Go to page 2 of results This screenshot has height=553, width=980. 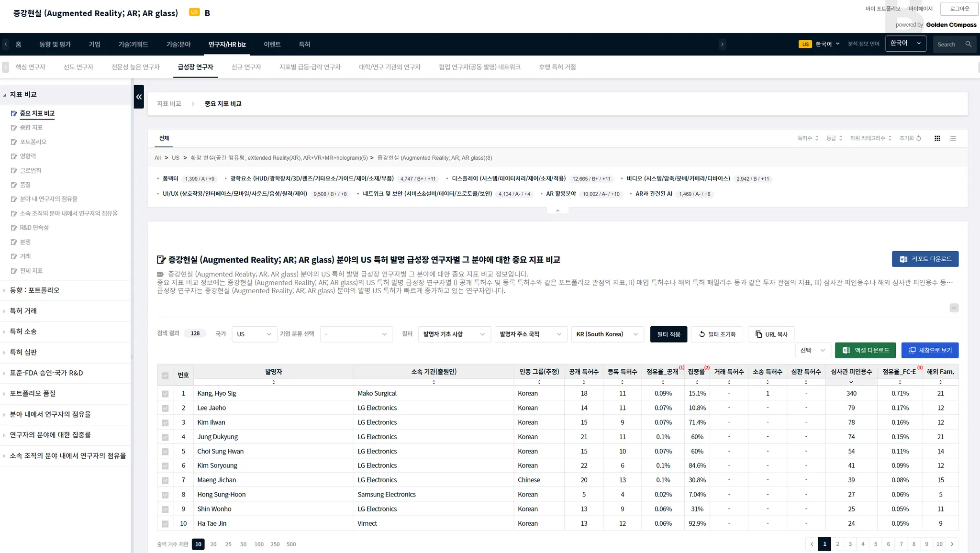point(837,544)
